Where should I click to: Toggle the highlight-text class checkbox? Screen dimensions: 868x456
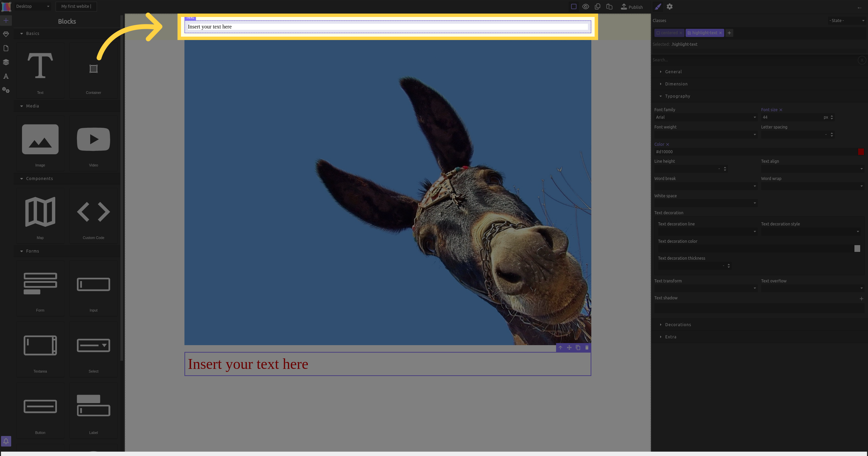coord(689,33)
